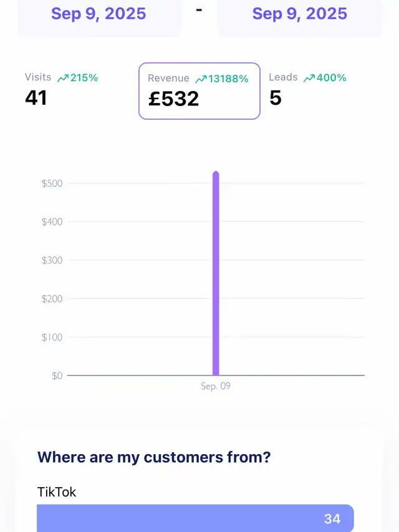Click the $500 y-axis label
The image size is (399, 532).
(52, 183)
